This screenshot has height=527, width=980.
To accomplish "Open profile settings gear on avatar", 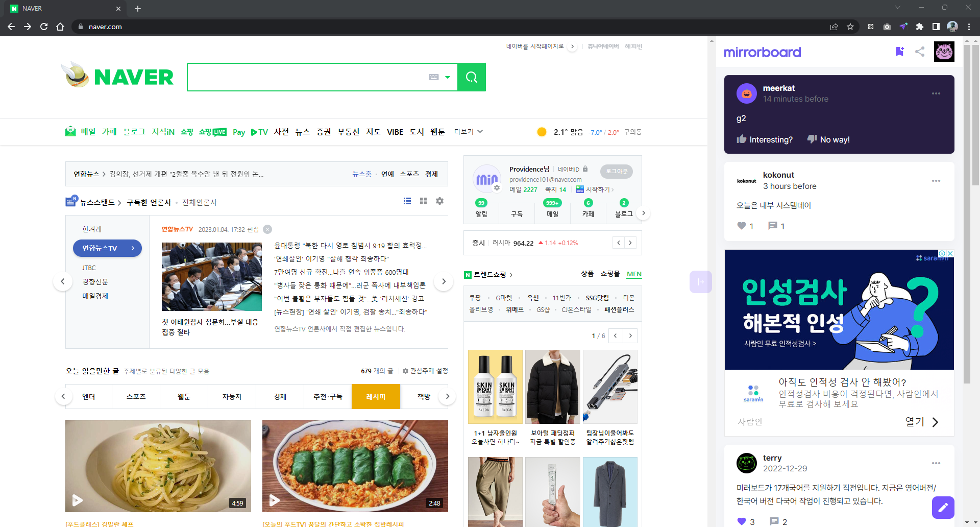I will click(497, 188).
